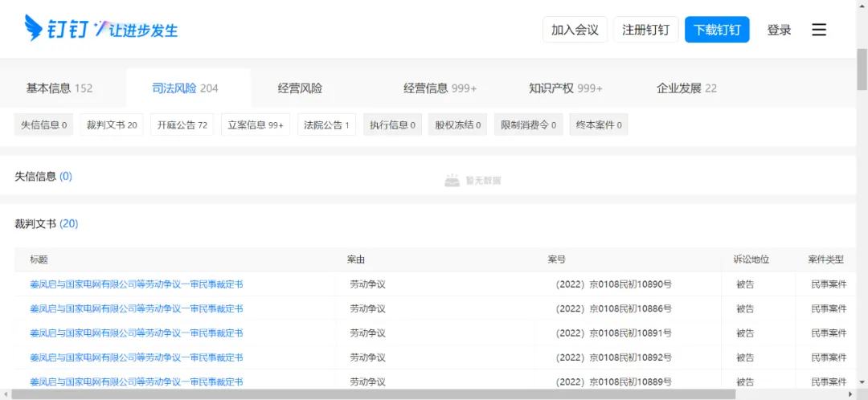
Task: Select the 限制消费令 0 filter tag
Action: click(528, 124)
